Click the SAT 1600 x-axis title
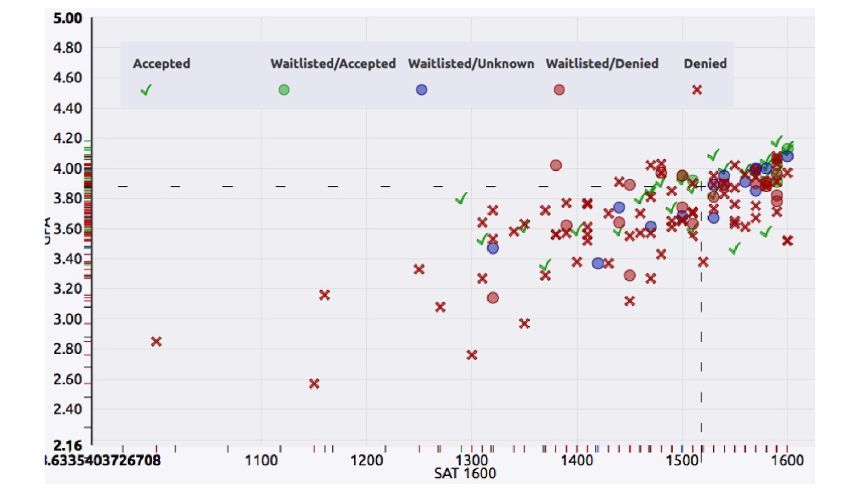This screenshot has height=488, width=868. [x=465, y=474]
